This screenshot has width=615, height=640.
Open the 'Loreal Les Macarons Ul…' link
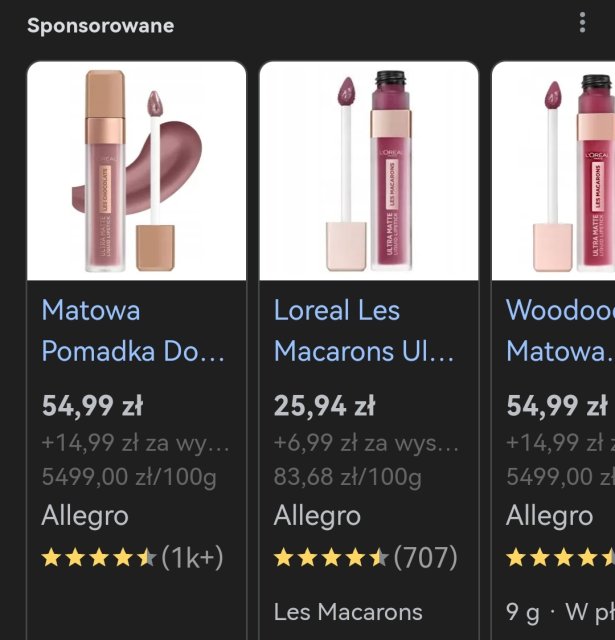[x=364, y=331]
